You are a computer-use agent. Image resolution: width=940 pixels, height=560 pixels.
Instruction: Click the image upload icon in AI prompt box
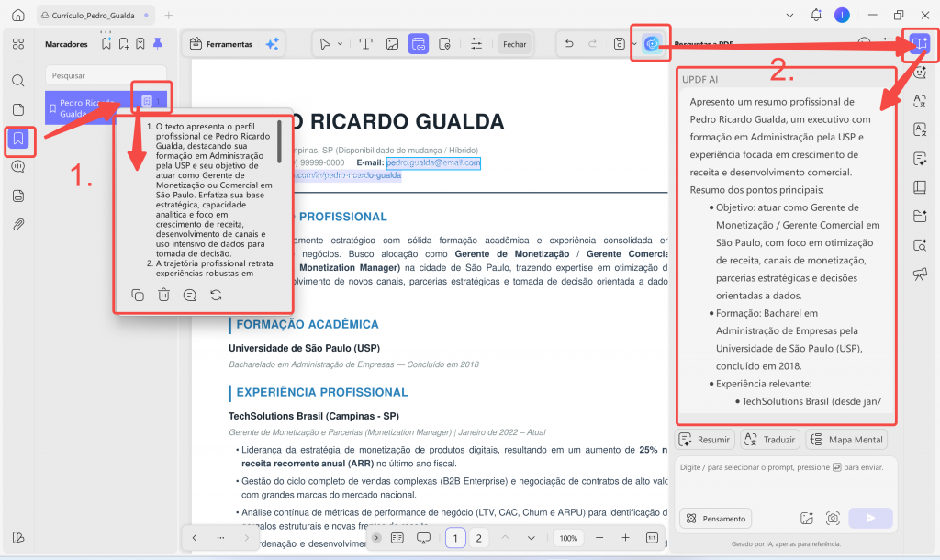pyautogui.click(x=806, y=518)
